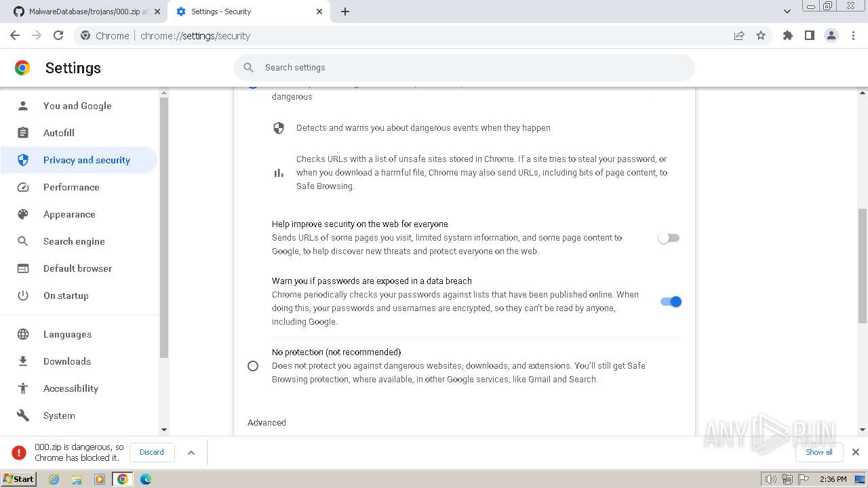The width and height of the screenshot is (868, 488).
Task: Click the Search engine magnifier icon
Action: 23,241
